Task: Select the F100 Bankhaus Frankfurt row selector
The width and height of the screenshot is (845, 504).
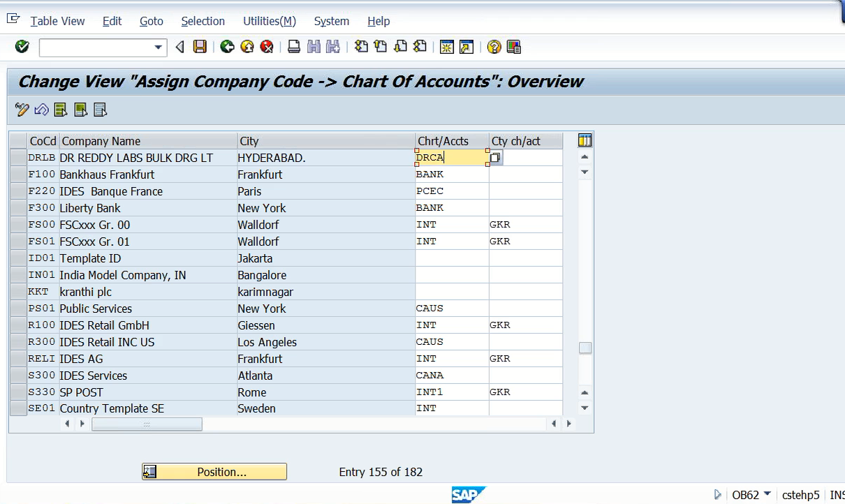Action: coord(18,175)
